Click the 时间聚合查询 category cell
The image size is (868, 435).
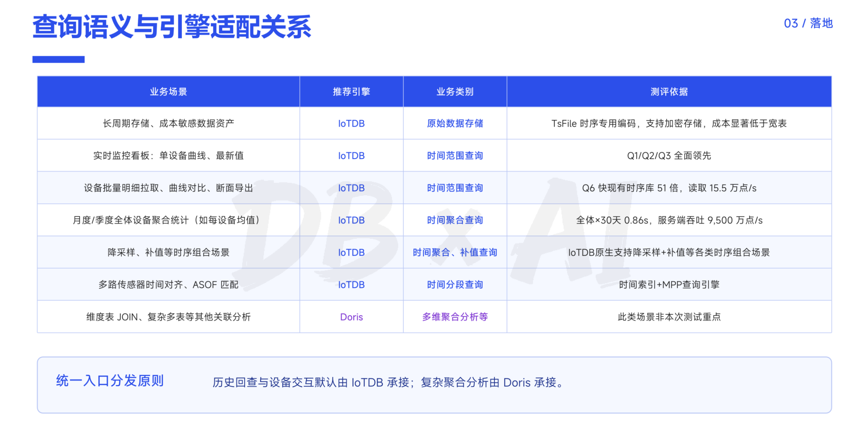(x=455, y=220)
